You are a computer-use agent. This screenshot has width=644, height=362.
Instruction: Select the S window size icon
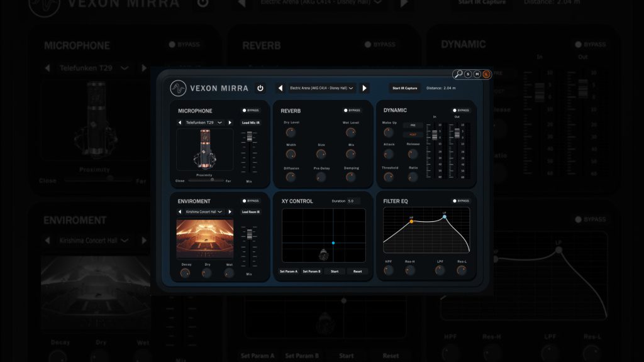coord(468,74)
